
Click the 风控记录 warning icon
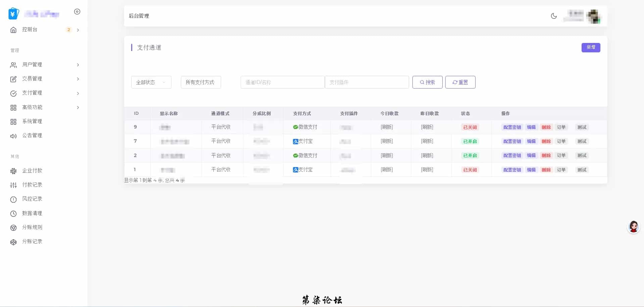tap(13, 199)
